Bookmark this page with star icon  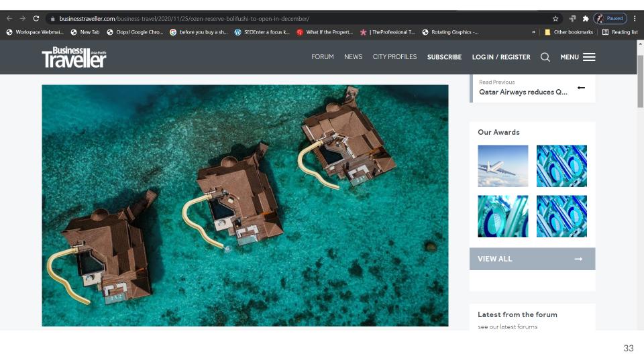coord(555,19)
